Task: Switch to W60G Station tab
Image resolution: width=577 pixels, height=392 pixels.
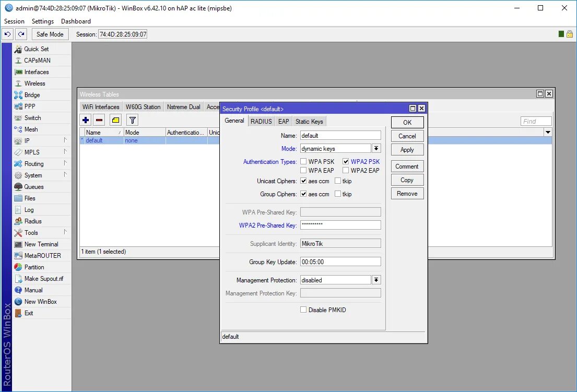Action: (143, 107)
